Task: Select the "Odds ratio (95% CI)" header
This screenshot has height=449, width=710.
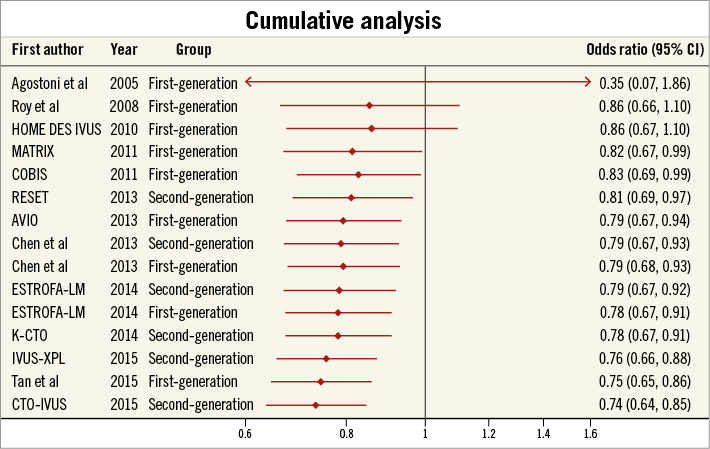Action: point(644,49)
